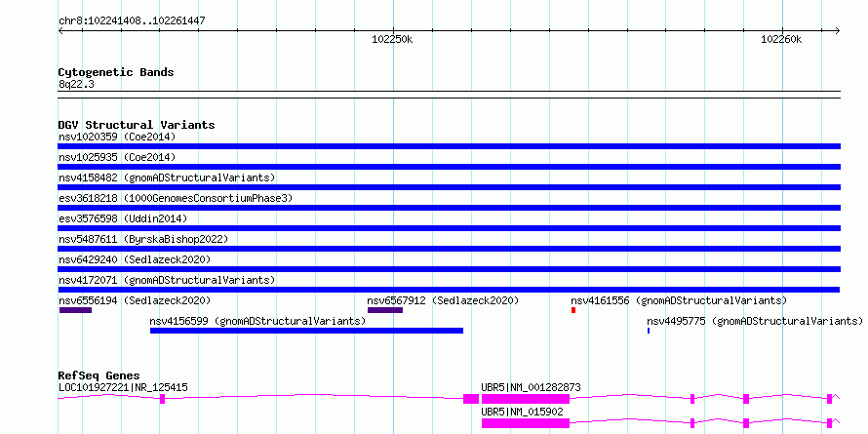Viewport: 868px width, 434px height.
Task: Click the nsv4156599 gnomADStructuralVariants label
Action: point(257,321)
